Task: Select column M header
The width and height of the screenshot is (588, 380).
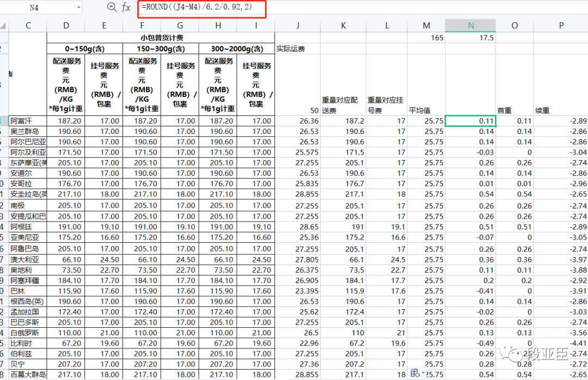Action: tap(426, 26)
